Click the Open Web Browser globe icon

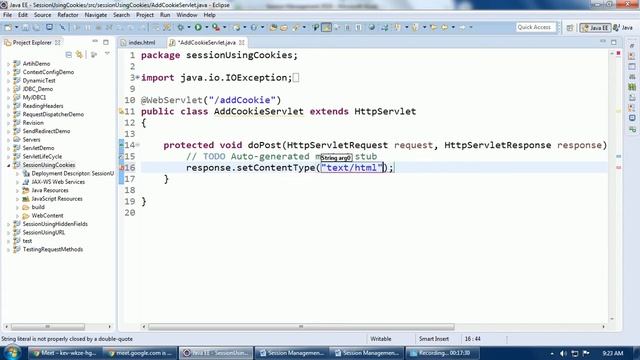(371, 27)
